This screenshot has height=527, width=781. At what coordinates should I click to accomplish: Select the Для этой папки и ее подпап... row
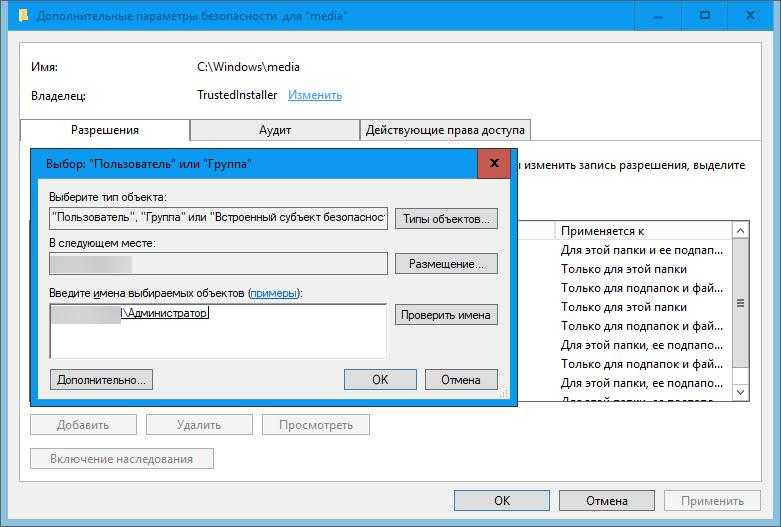[642, 250]
